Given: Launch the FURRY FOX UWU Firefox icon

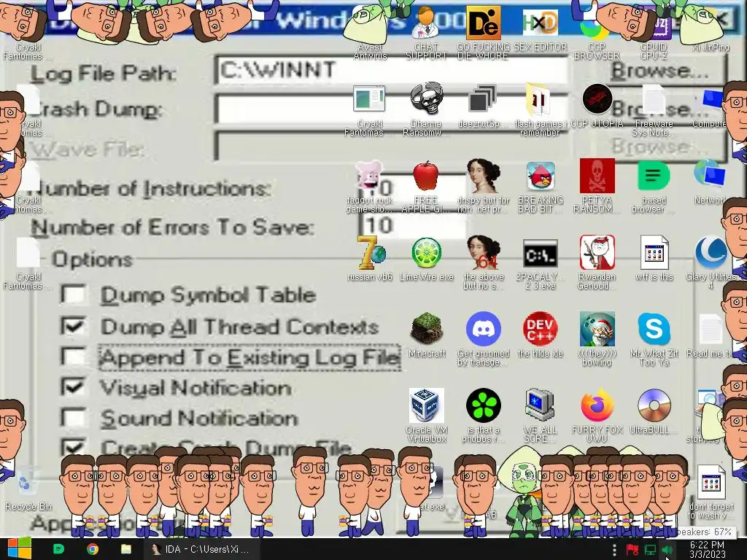Looking at the screenshot, I should click(597, 405).
